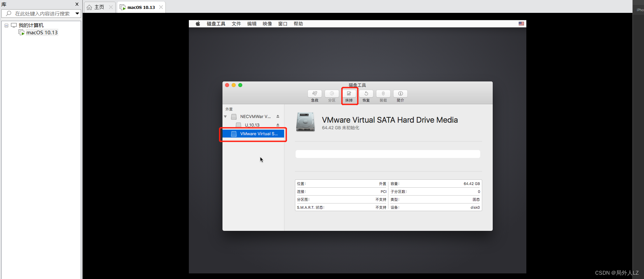Open the 映像 menu

[x=267, y=24]
